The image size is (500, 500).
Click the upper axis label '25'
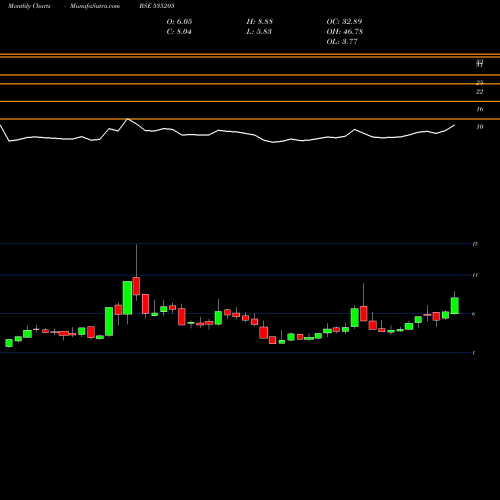click(x=480, y=82)
